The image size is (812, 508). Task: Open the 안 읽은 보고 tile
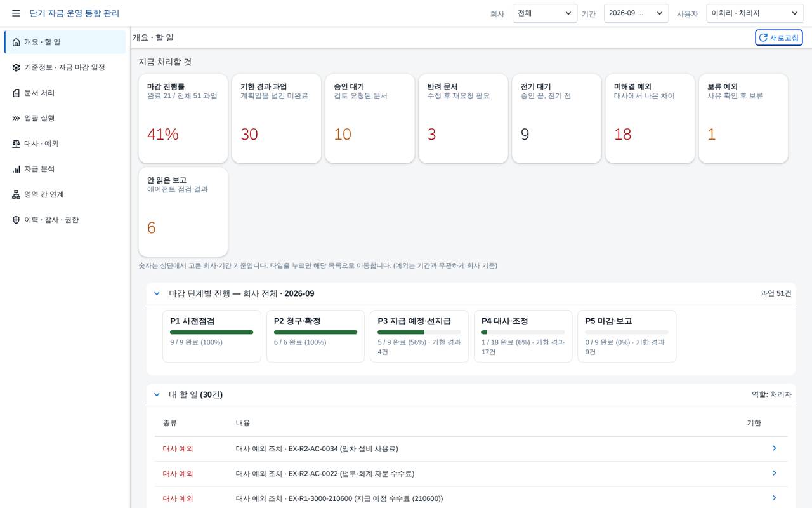click(x=183, y=212)
